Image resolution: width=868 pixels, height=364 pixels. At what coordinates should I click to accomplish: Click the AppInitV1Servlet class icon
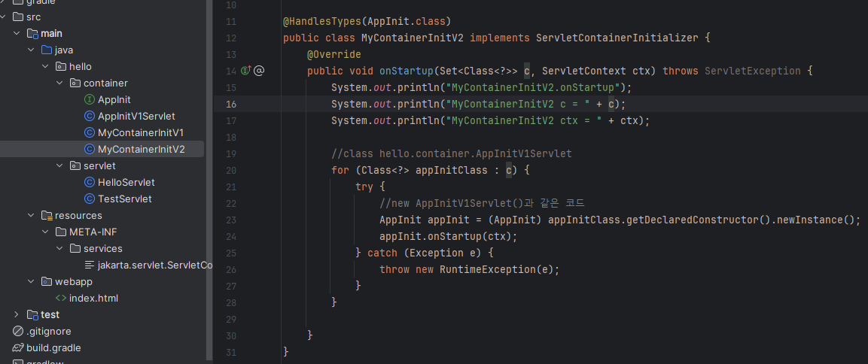pos(89,116)
